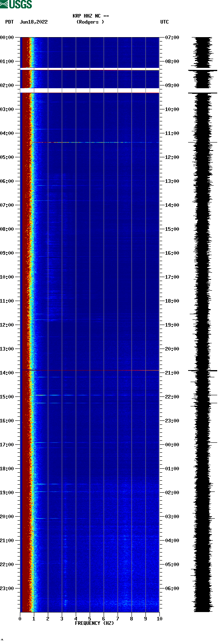220x644 pixels.
Task: Click frequency axis tick label '8'
Action: [x=132, y=619]
